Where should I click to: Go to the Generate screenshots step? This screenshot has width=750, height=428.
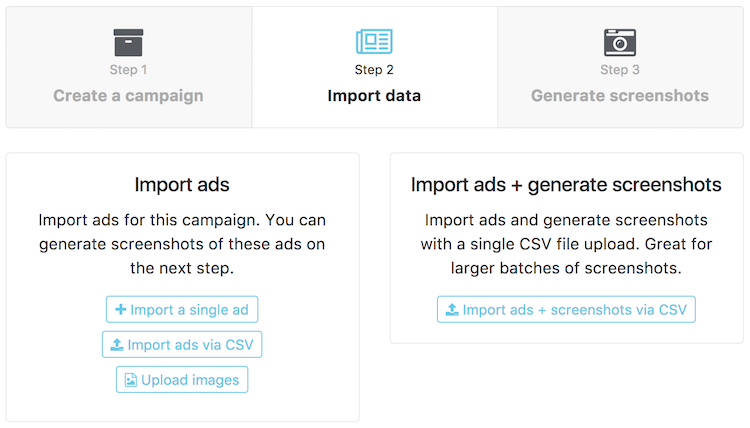(620, 96)
